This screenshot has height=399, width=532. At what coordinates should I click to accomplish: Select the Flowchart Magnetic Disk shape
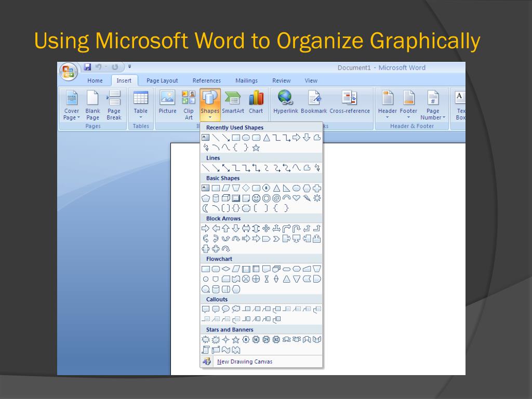pyautogui.click(x=216, y=289)
